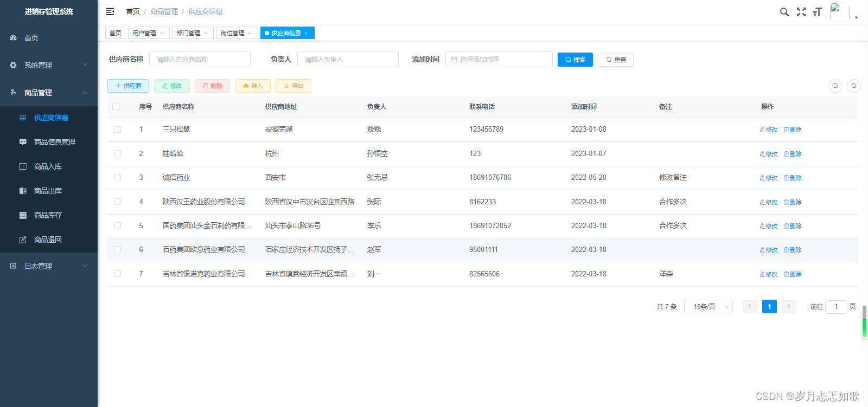Check the checkbox for 吉林省银诺克药业 row
Image resolution: width=868 pixels, height=407 pixels.
tap(118, 274)
